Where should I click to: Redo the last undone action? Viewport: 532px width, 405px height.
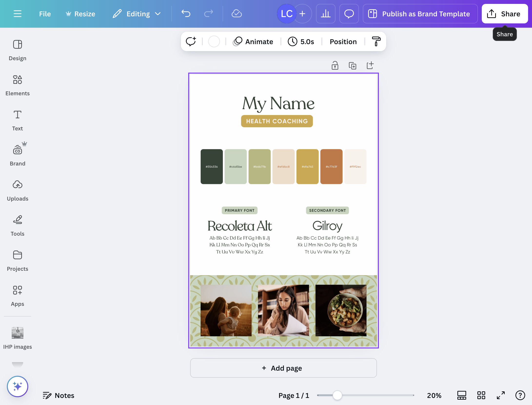point(208,14)
